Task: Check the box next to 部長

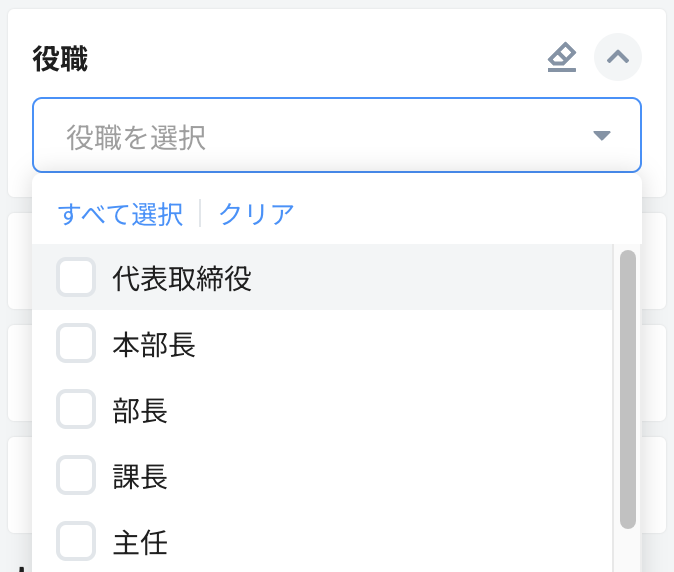Action: pos(76,409)
